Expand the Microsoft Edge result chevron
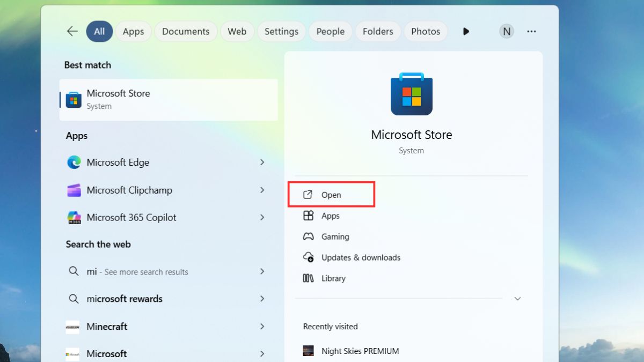 [262, 162]
